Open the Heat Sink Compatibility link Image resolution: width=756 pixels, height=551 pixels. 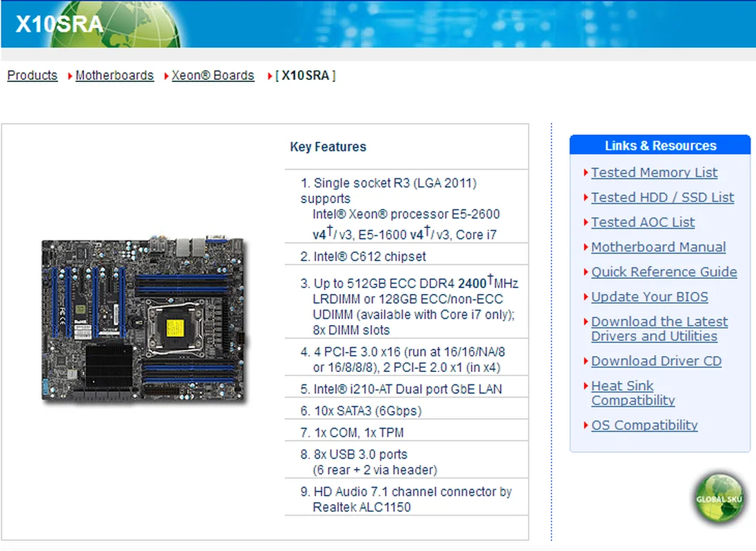tap(633, 393)
